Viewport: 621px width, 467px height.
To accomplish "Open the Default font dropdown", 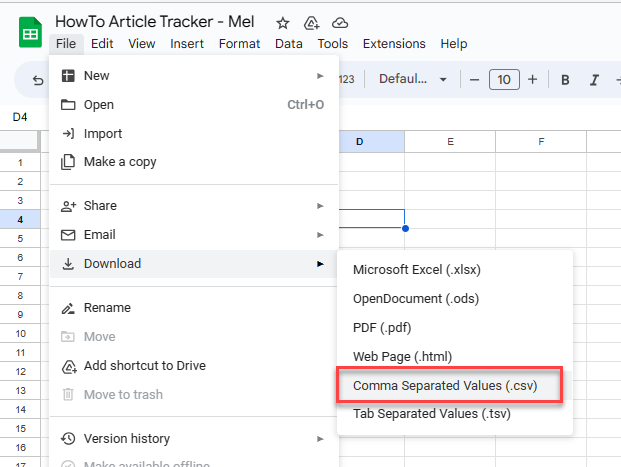I will point(414,80).
